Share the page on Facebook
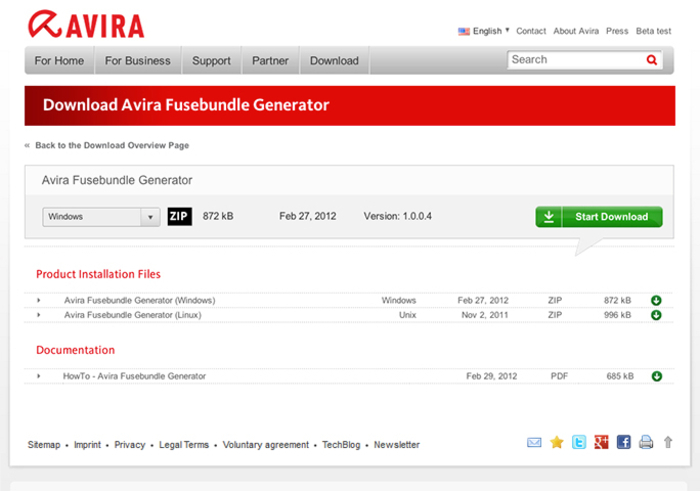Viewport: 700px width, 491px height. 623,442
